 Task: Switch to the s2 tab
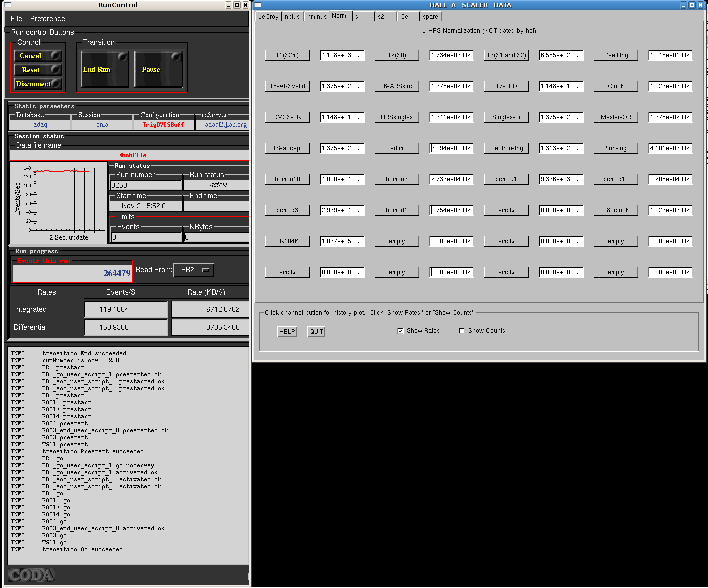coord(386,16)
